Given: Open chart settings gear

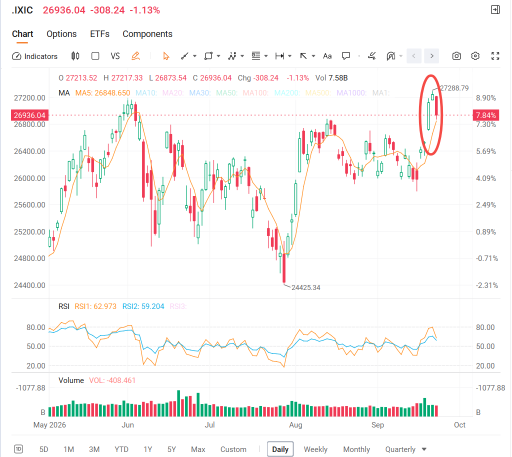Looking at the screenshot, I should point(475,56).
